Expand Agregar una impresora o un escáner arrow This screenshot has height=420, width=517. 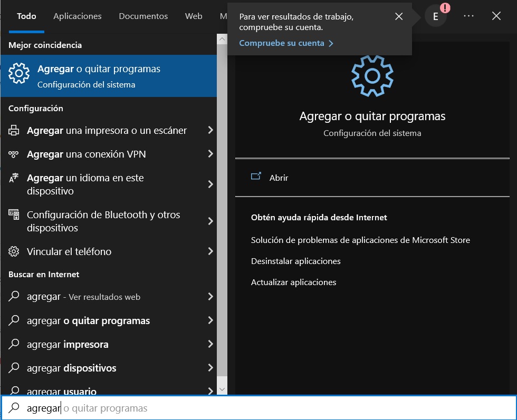[x=210, y=130]
